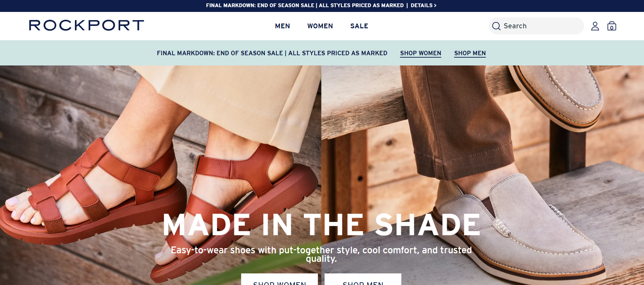Open the SALE navigation menu
Image resolution: width=644 pixels, height=285 pixels.
point(359,26)
